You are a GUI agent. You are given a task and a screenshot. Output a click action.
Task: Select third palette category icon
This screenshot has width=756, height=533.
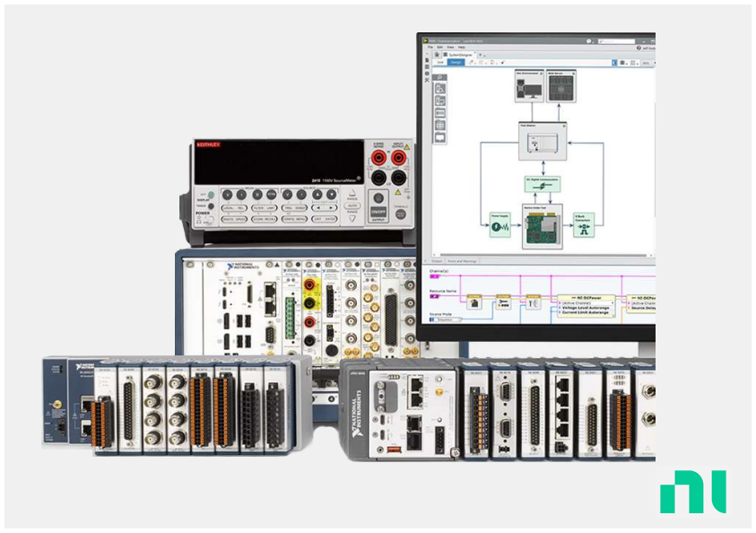pos(439,113)
